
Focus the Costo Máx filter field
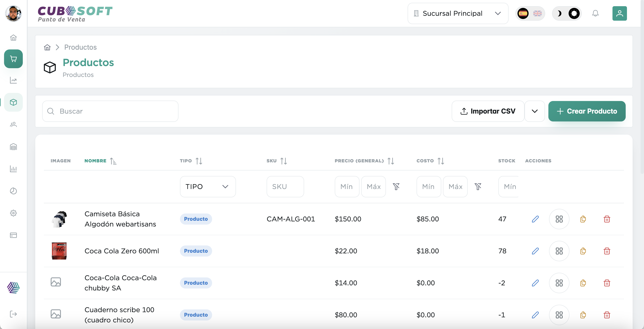click(x=455, y=187)
